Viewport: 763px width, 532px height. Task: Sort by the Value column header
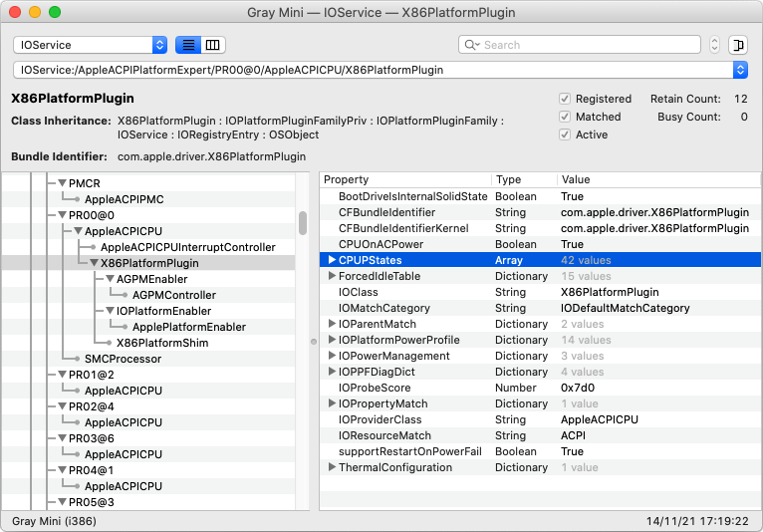(x=658, y=179)
